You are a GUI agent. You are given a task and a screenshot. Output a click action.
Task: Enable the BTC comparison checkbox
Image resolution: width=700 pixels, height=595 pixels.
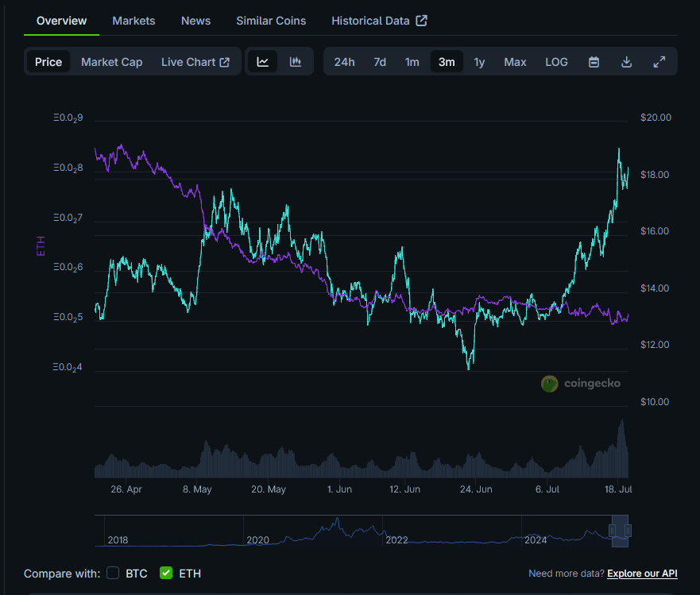[113, 573]
